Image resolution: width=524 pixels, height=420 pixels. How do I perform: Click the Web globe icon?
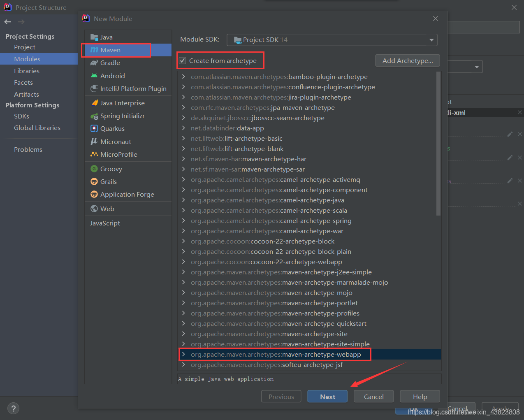click(94, 209)
